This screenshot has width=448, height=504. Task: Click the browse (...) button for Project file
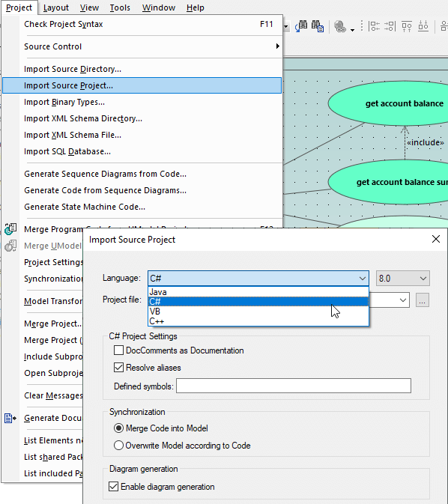423,300
